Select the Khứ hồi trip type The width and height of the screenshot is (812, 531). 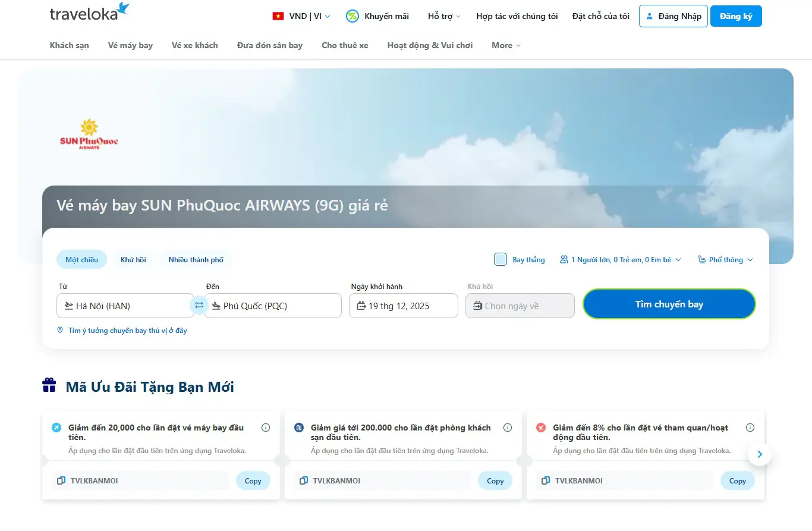[x=133, y=260]
